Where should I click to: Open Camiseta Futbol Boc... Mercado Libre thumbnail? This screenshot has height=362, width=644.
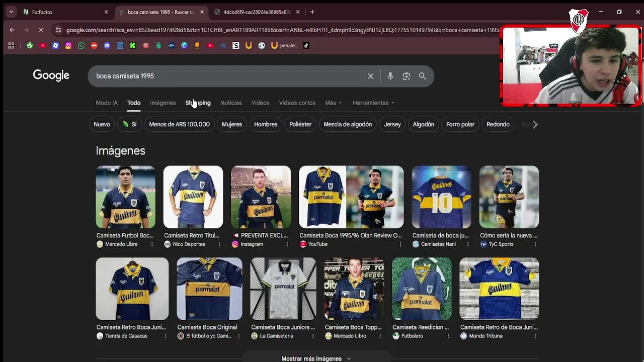[x=126, y=197]
